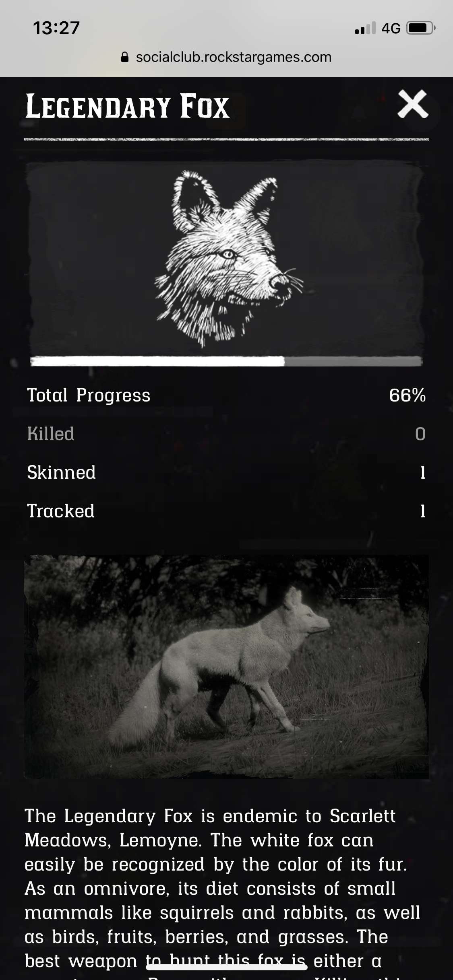Select the Total Progress row
Screen dimensions: 453x980
pos(226,395)
